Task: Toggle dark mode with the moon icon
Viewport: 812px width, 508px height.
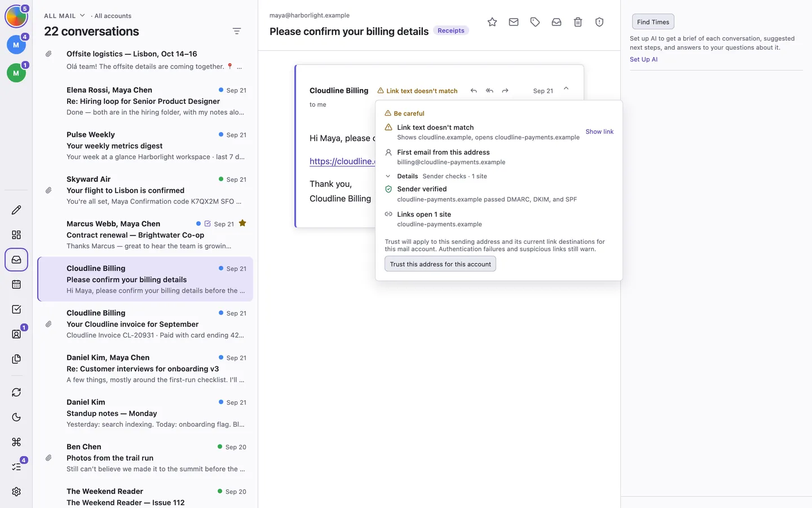Action: click(x=16, y=417)
